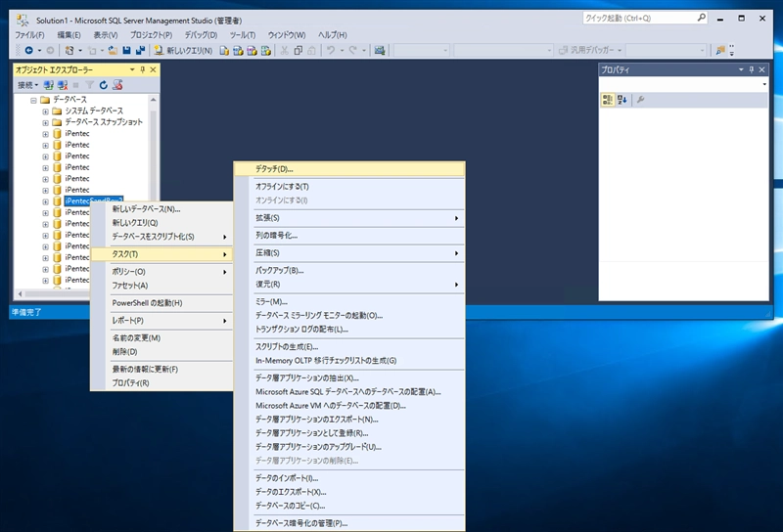Toggle auto-hide pin on プロパティ panel
The image size is (783, 532).
coord(752,69)
